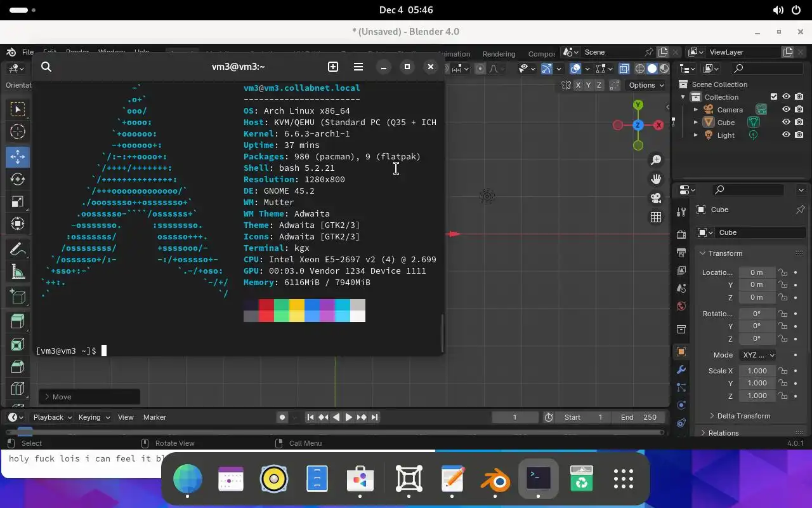
Task: Open a new terminal tab
Action: pos(333,67)
